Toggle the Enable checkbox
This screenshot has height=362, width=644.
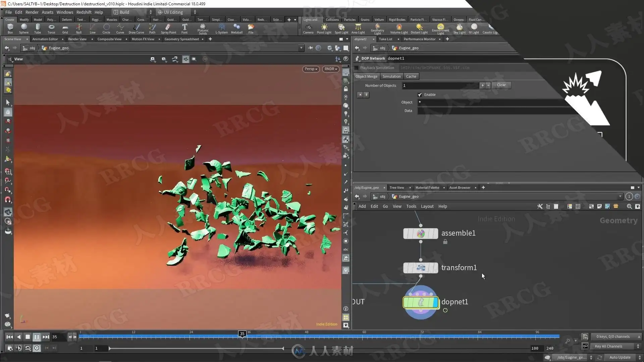tap(420, 95)
